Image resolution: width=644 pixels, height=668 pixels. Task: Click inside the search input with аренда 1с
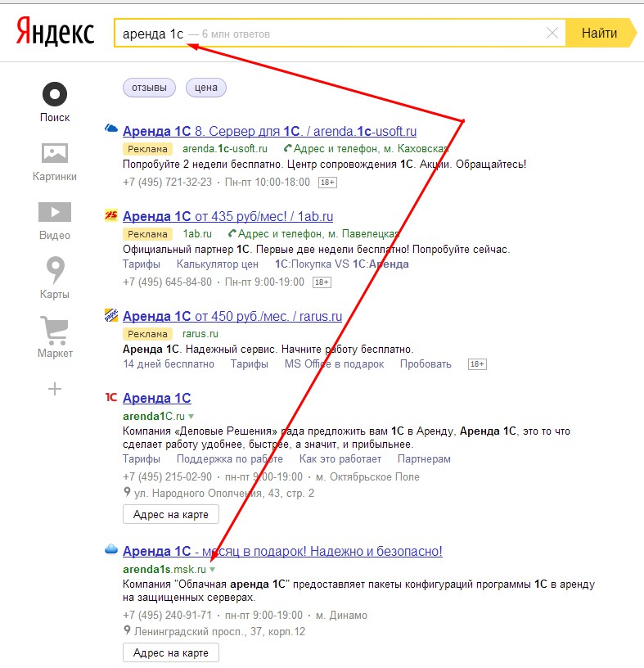coord(339,33)
